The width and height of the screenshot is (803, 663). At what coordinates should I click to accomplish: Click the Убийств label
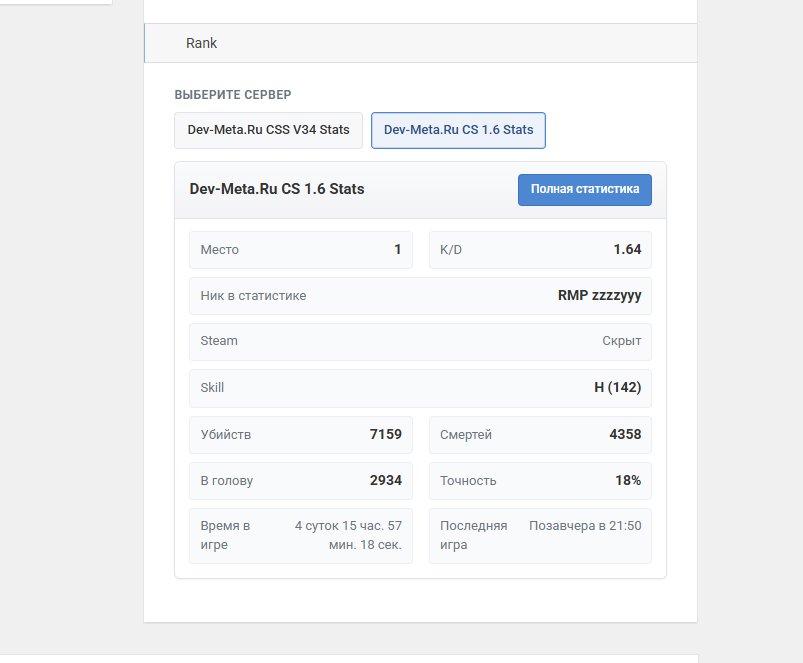pos(226,435)
